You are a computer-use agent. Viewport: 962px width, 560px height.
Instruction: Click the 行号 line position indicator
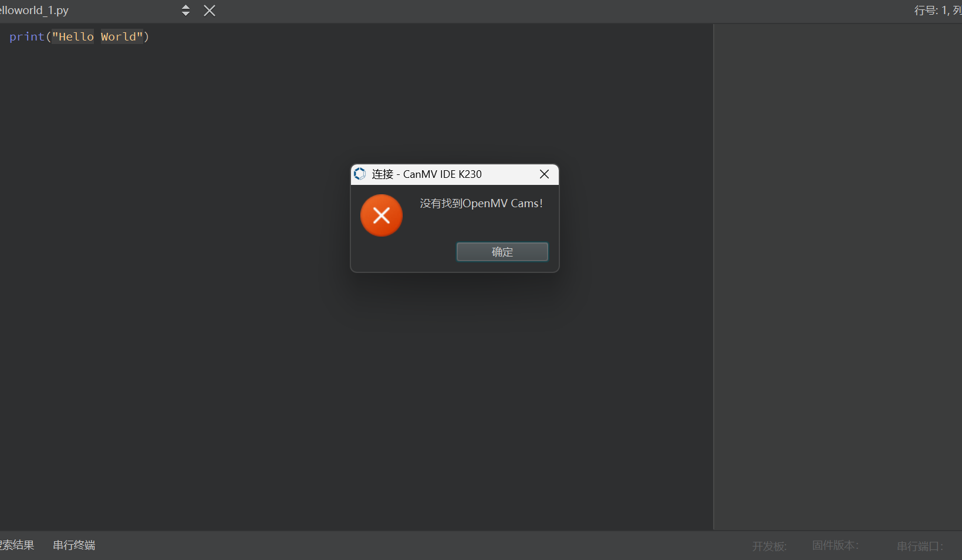pos(937,11)
